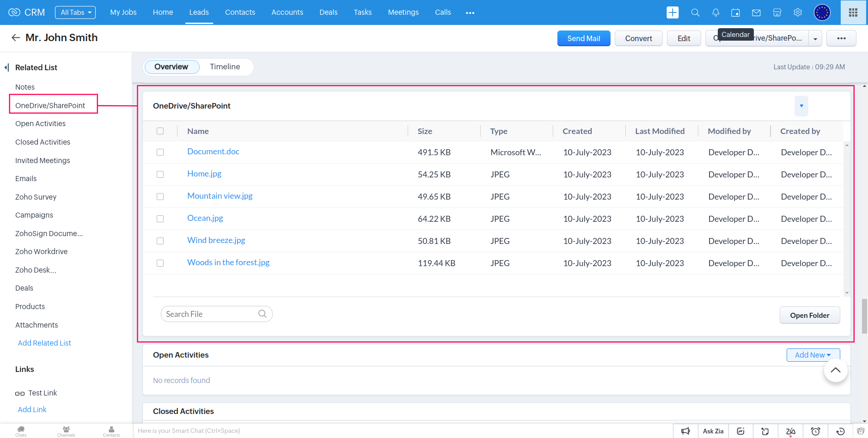Open Contacts in the bottom bar
Viewport: 868px width, 438px height.
(x=111, y=431)
